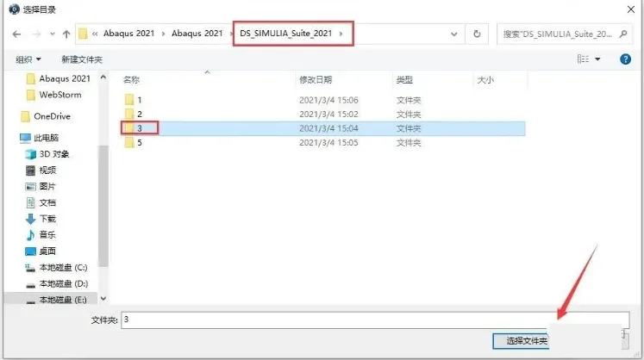Open 音乐 in the sidebar

click(41, 235)
